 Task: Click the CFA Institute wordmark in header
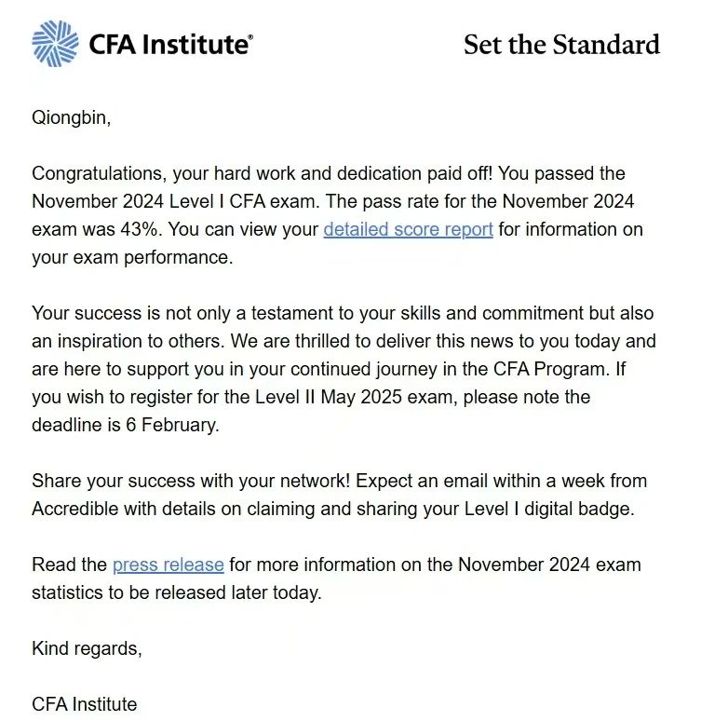click(x=169, y=45)
